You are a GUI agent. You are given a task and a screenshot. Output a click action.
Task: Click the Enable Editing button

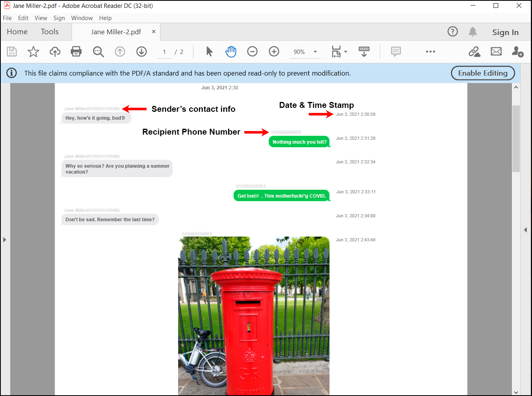(482, 73)
